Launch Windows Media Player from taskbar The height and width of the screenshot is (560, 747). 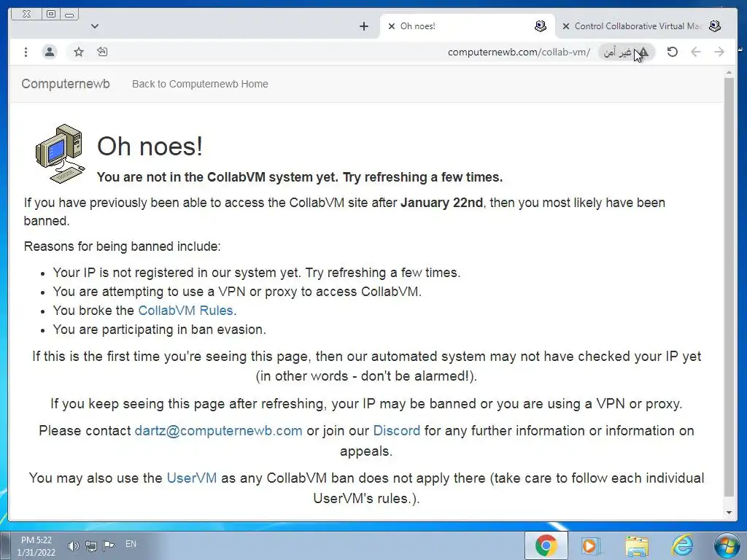pos(589,545)
